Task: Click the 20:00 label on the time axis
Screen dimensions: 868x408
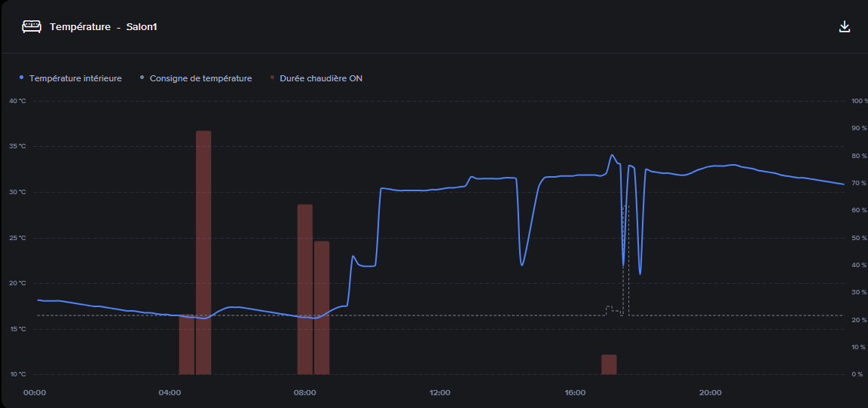Action: pos(710,393)
